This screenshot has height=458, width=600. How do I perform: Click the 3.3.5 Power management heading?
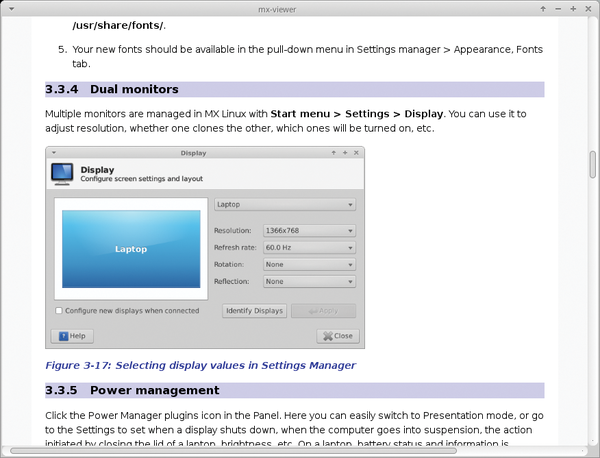point(295,390)
